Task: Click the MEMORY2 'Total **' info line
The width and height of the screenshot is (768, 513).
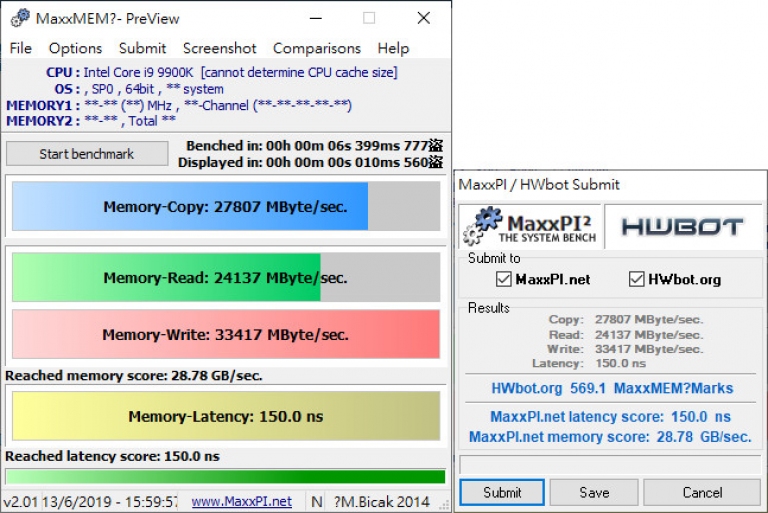Action: click(91, 121)
